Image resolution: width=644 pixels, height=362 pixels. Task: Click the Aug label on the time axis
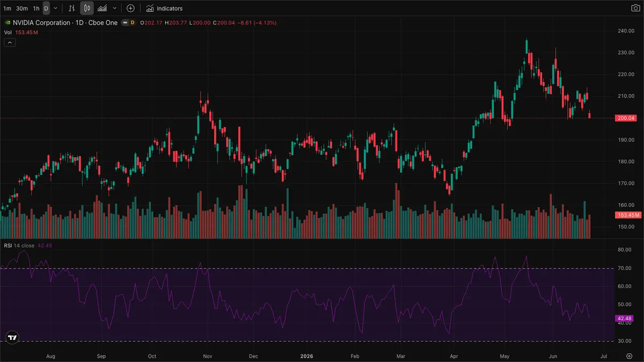51,356
